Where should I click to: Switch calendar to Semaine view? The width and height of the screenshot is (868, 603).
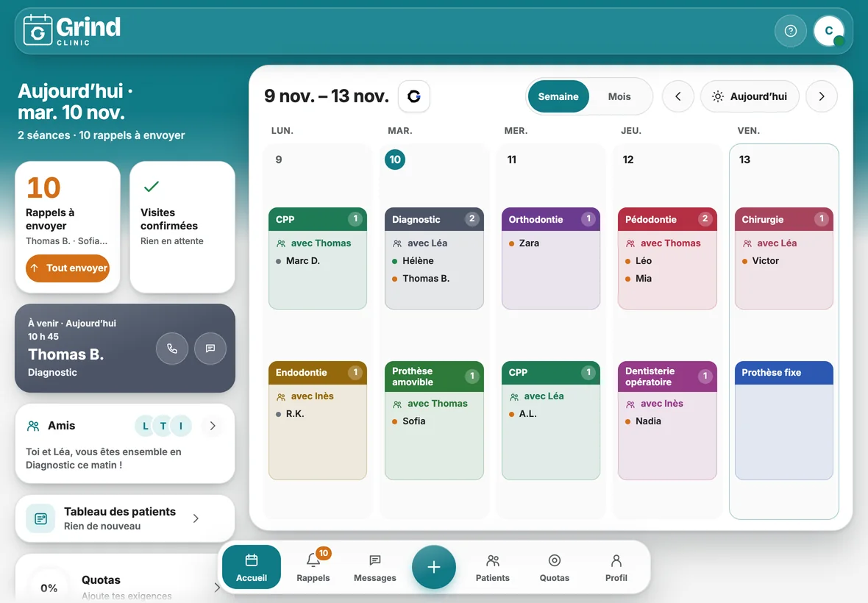(x=558, y=96)
